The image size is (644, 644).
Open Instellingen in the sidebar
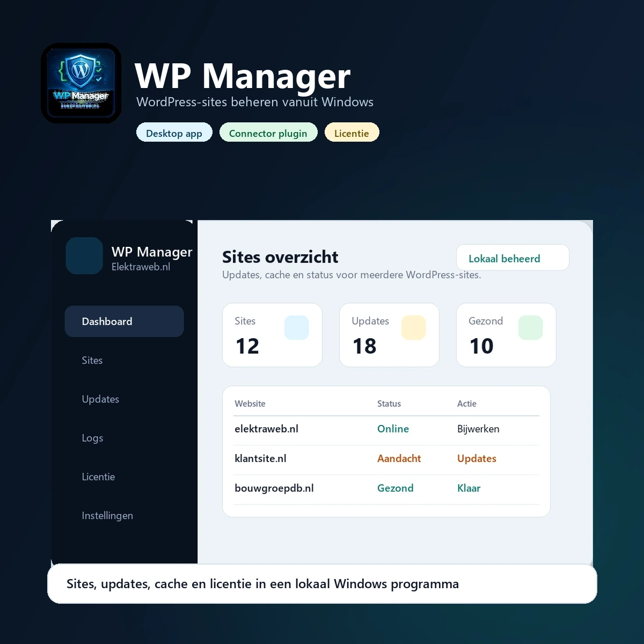coord(107,516)
